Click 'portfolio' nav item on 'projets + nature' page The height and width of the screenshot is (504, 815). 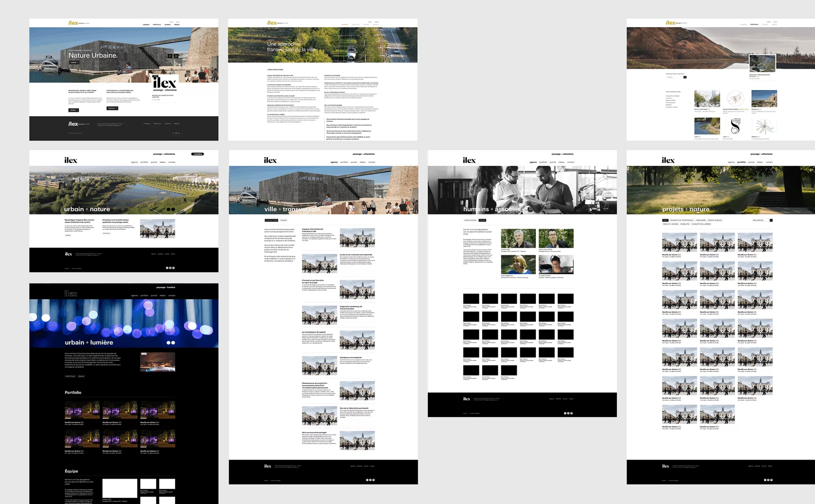coord(741,162)
